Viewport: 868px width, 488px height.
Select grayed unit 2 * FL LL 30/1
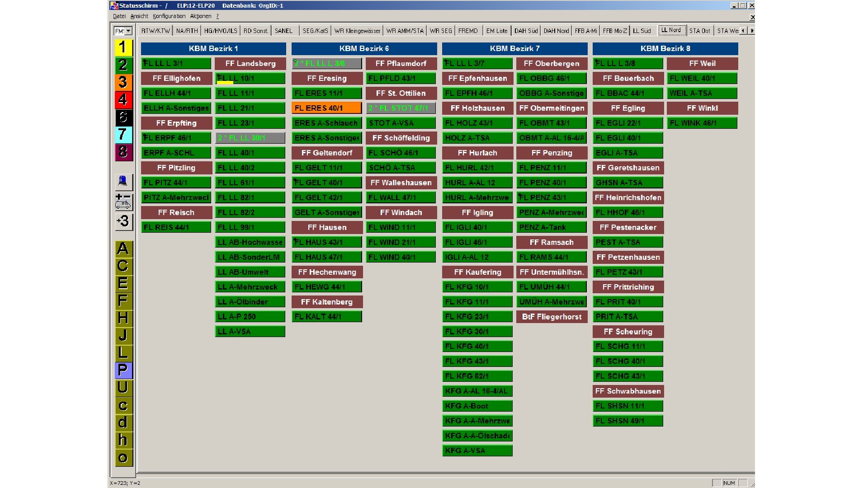pyautogui.click(x=250, y=138)
